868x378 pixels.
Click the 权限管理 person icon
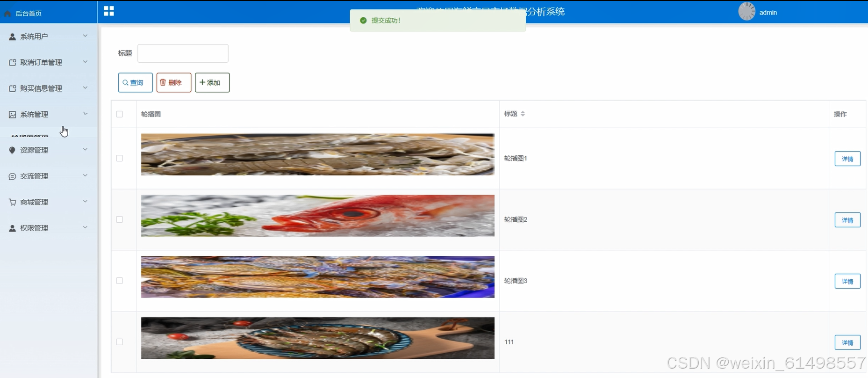(13, 228)
